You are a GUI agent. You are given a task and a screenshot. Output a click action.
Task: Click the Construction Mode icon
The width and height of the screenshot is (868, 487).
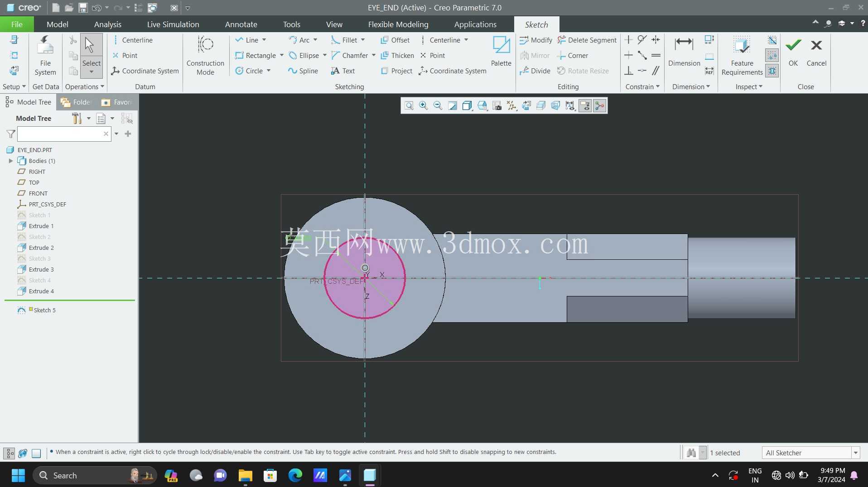click(x=205, y=44)
